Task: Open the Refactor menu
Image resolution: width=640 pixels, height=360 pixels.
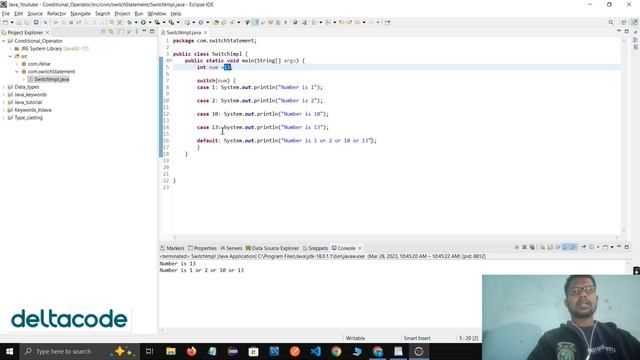Action: pyautogui.click(x=56, y=13)
